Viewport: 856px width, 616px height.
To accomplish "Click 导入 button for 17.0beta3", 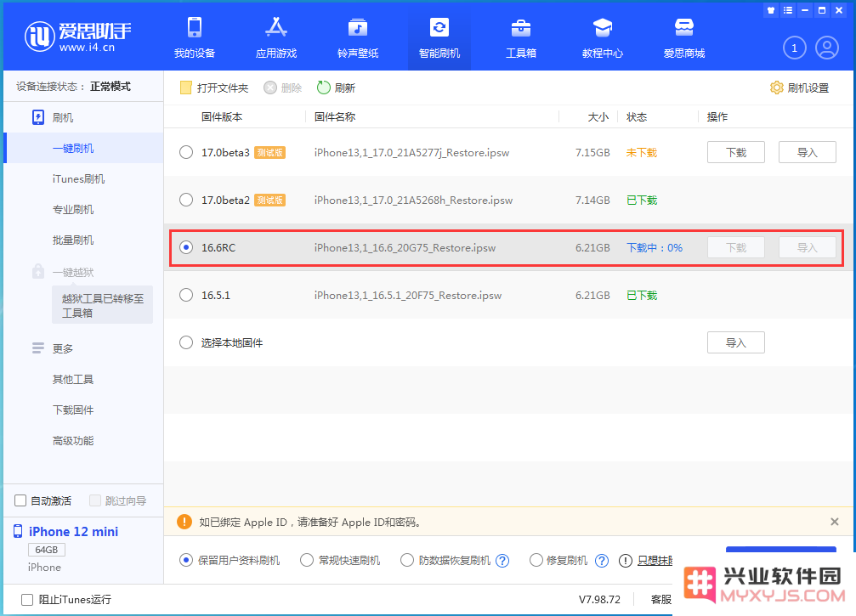I will point(807,152).
